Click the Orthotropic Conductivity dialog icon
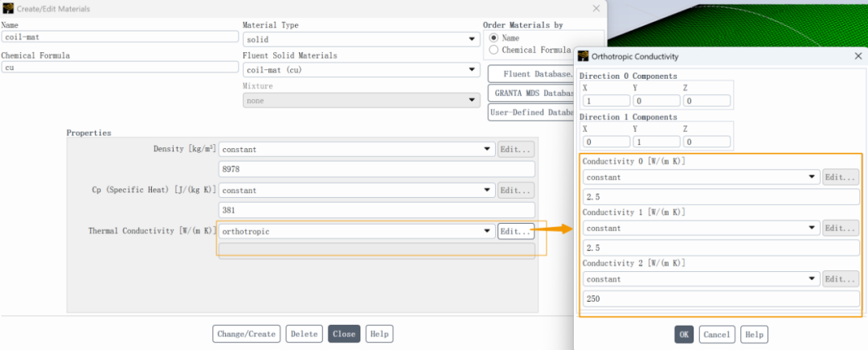Viewport: 868px width, 350px height. point(583,56)
